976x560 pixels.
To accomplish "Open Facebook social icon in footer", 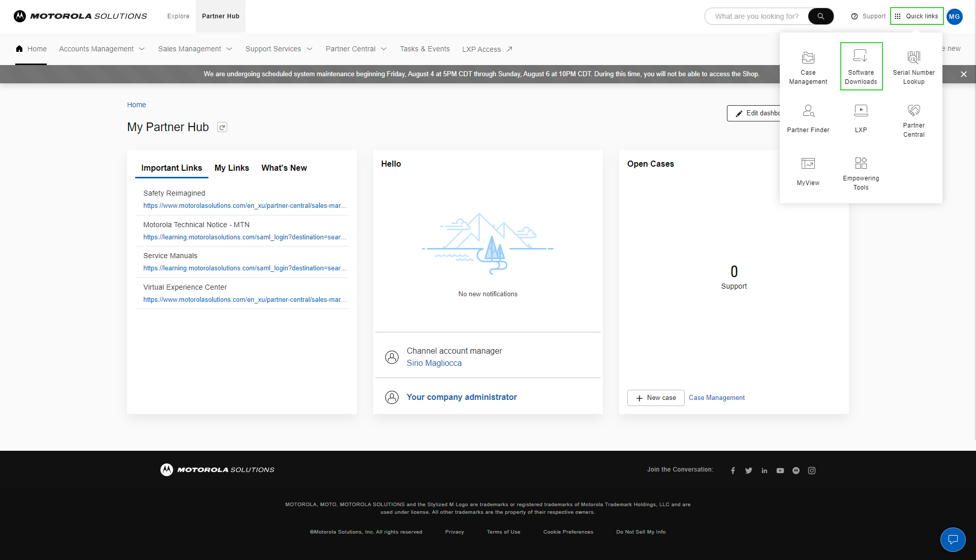I will (x=733, y=471).
